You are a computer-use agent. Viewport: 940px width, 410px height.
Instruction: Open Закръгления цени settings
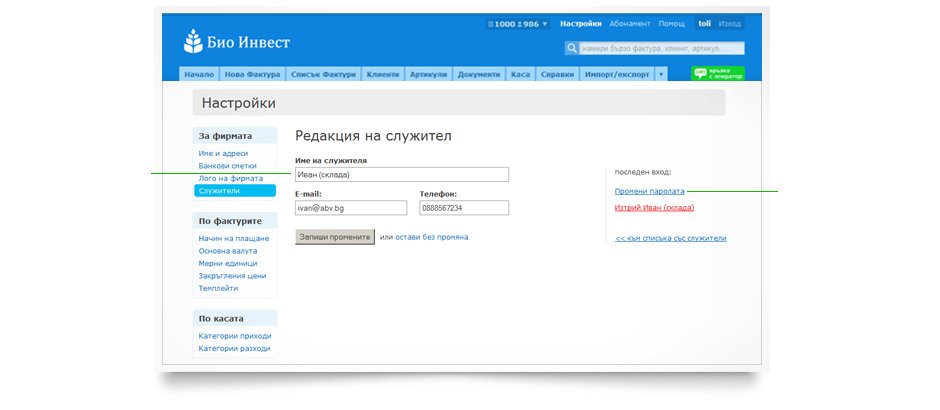(232, 276)
